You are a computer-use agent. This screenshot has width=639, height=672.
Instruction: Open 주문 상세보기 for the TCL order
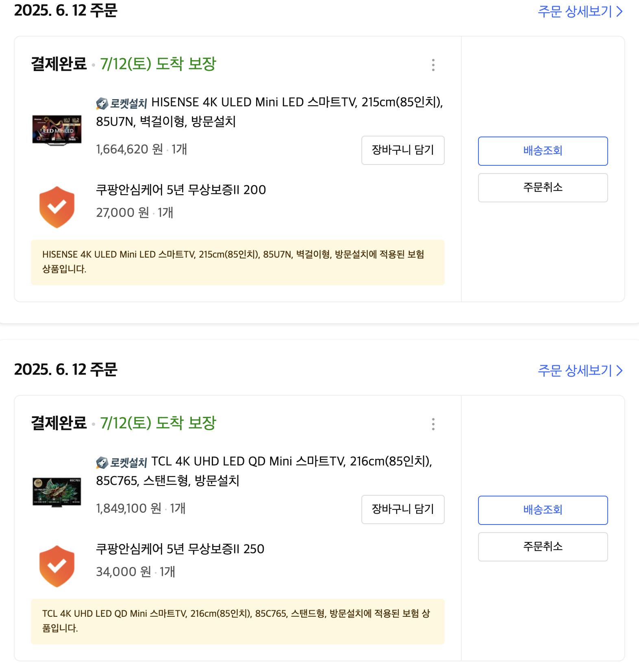580,371
